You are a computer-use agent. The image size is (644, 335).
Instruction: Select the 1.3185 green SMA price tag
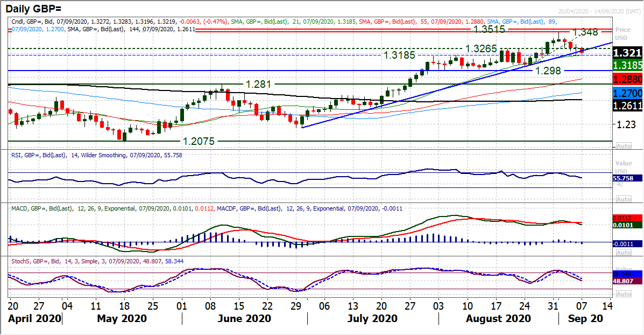tap(627, 66)
